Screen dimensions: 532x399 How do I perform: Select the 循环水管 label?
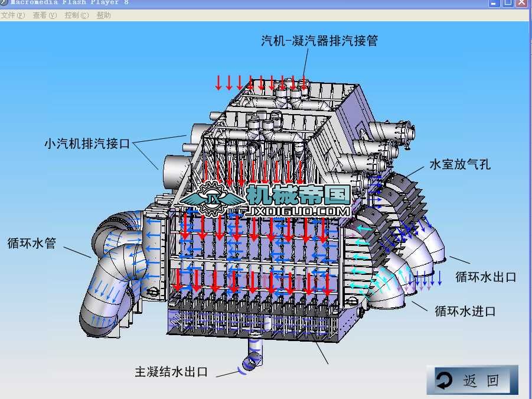click(x=30, y=242)
